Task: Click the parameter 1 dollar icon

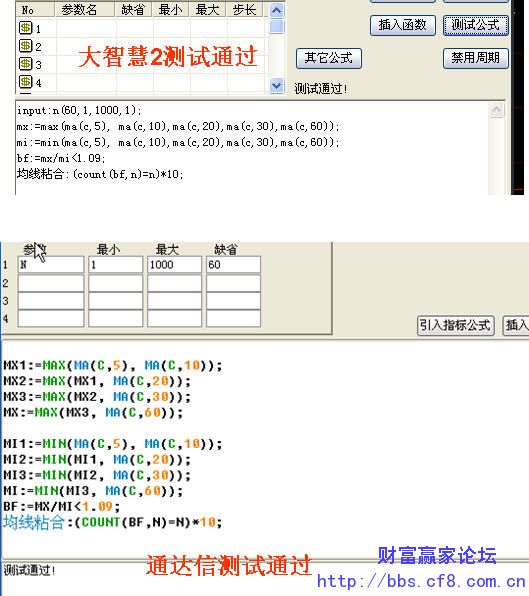Action: tap(25, 28)
